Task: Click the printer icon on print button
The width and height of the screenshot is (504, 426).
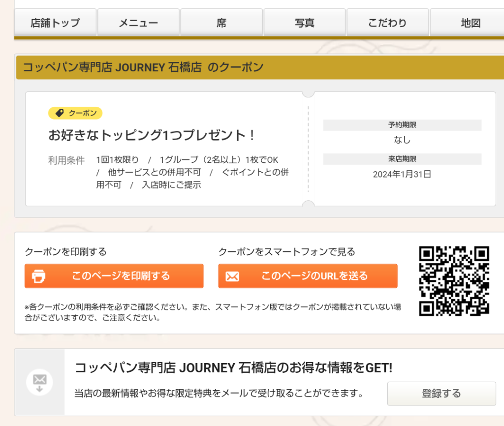Action: pyautogui.click(x=38, y=276)
